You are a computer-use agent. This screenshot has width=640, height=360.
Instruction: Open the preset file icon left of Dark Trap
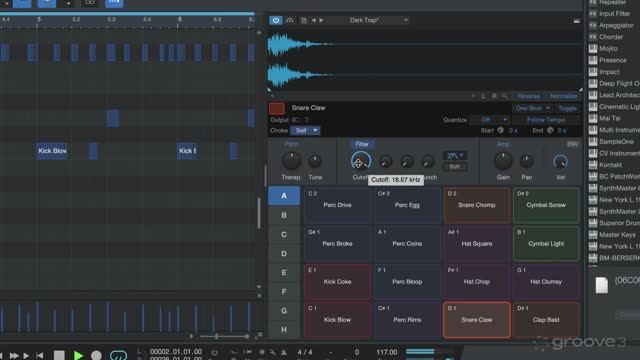(x=304, y=20)
